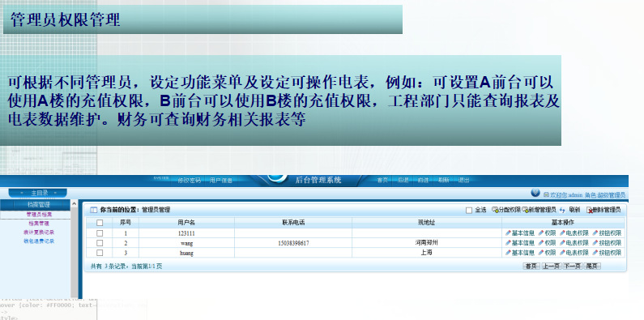Click the 新增管理员 add-admin icon

pos(525,210)
